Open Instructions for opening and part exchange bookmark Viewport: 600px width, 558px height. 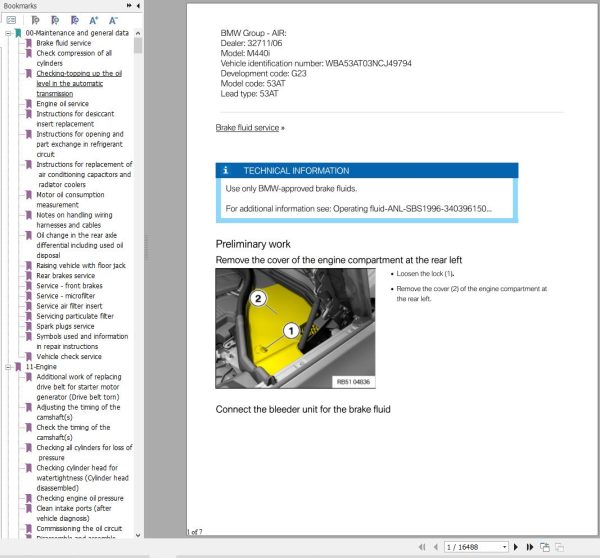click(x=80, y=144)
